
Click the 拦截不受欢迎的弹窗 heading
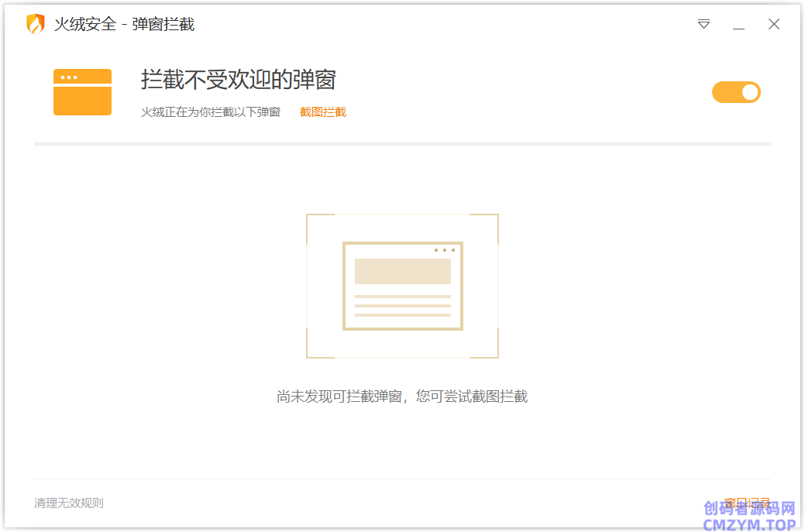[238, 79]
